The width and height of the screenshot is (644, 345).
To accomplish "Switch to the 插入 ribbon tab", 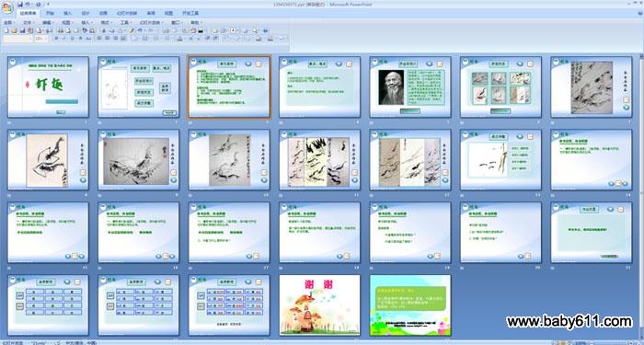I will click(68, 13).
